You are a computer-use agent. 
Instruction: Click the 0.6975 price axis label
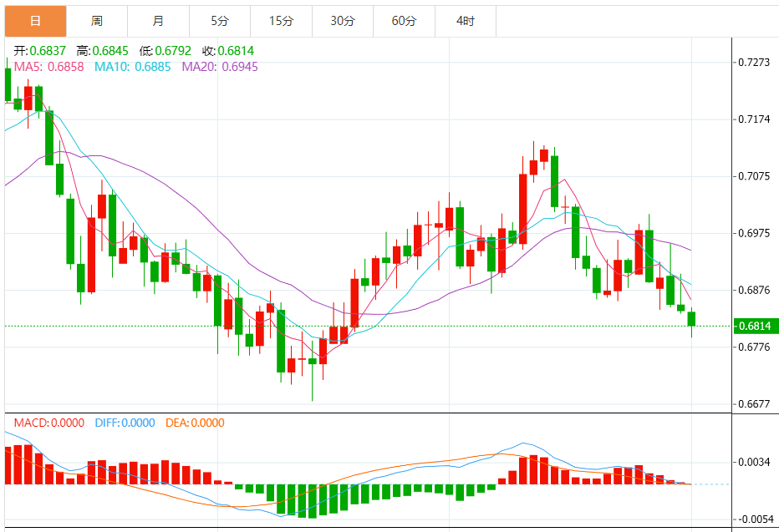pos(754,233)
